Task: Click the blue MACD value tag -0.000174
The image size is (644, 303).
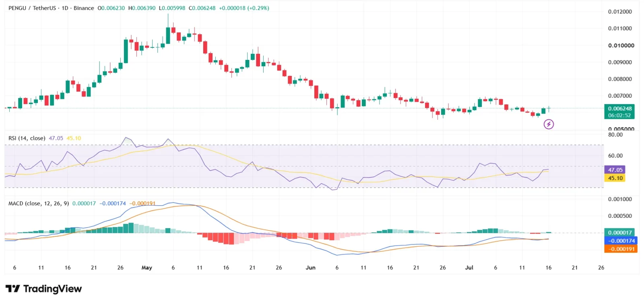Action: [x=621, y=241]
